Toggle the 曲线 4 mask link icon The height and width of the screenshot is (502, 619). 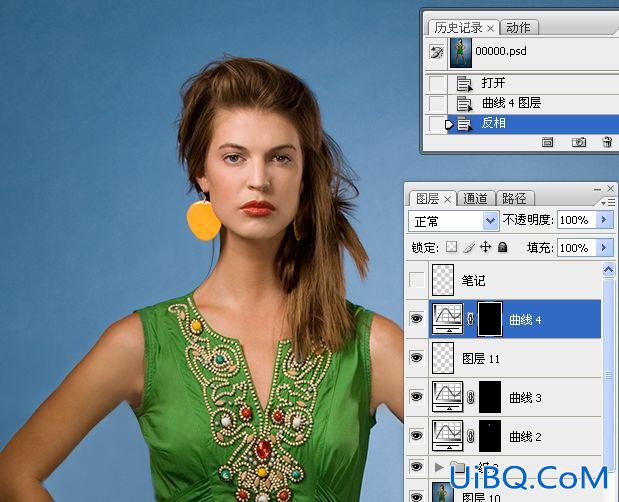470,319
